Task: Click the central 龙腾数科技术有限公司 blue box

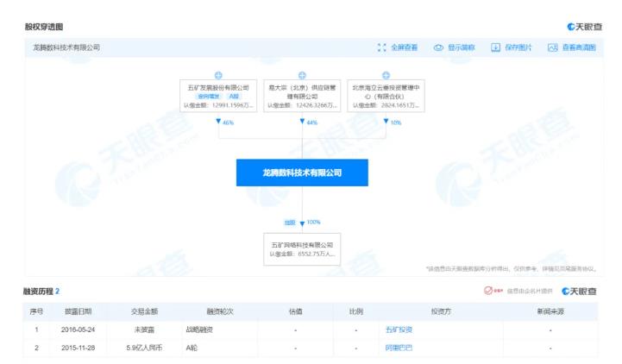Action: (x=302, y=173)
